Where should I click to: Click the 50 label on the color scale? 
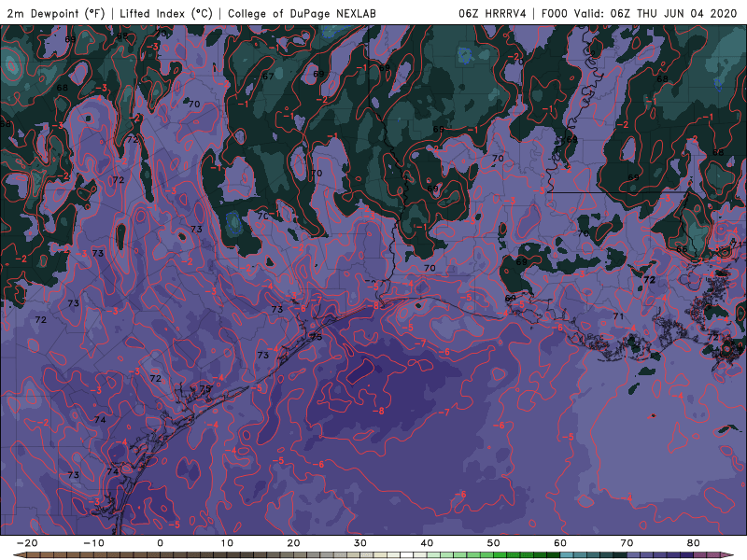(494, 543)
